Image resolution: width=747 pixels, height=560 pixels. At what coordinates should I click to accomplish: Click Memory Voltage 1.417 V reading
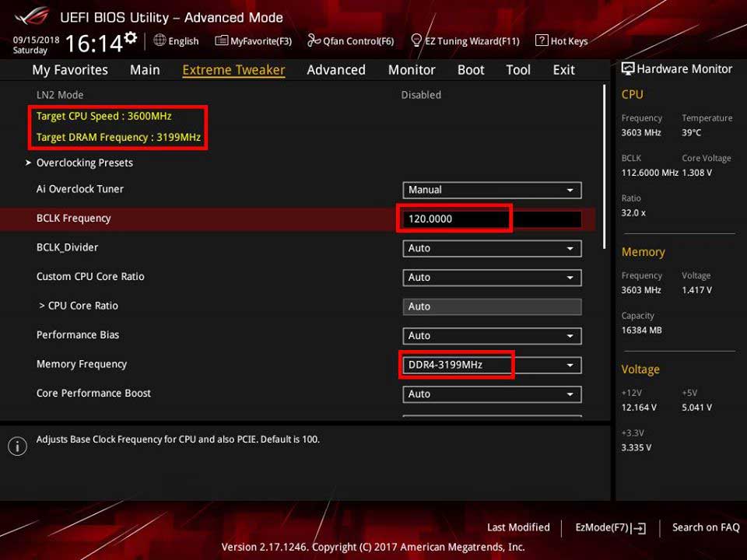[697, 290]
